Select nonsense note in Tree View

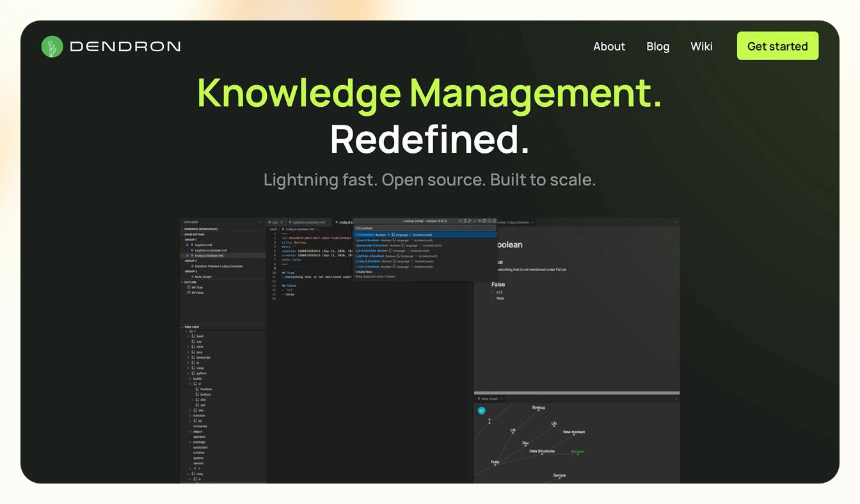(200, 426)
